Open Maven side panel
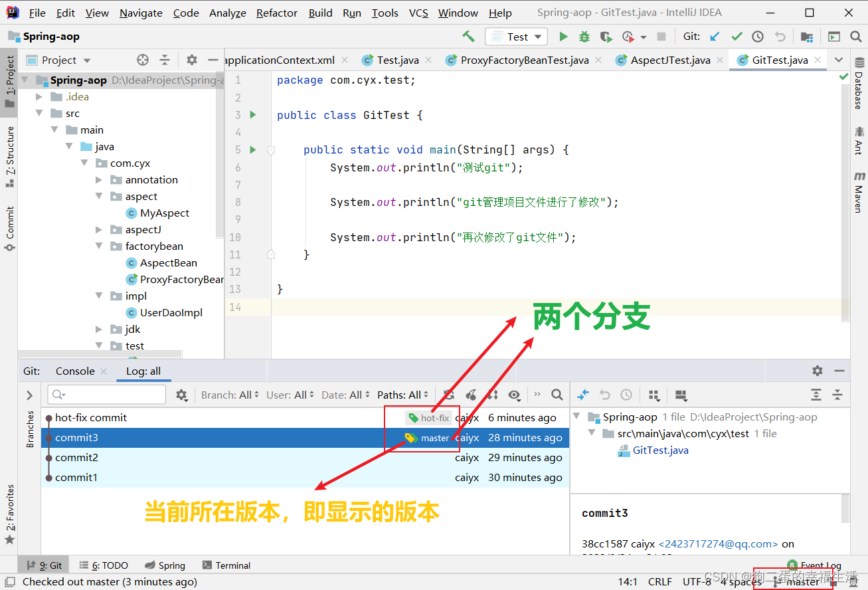 tap(859, 192)
